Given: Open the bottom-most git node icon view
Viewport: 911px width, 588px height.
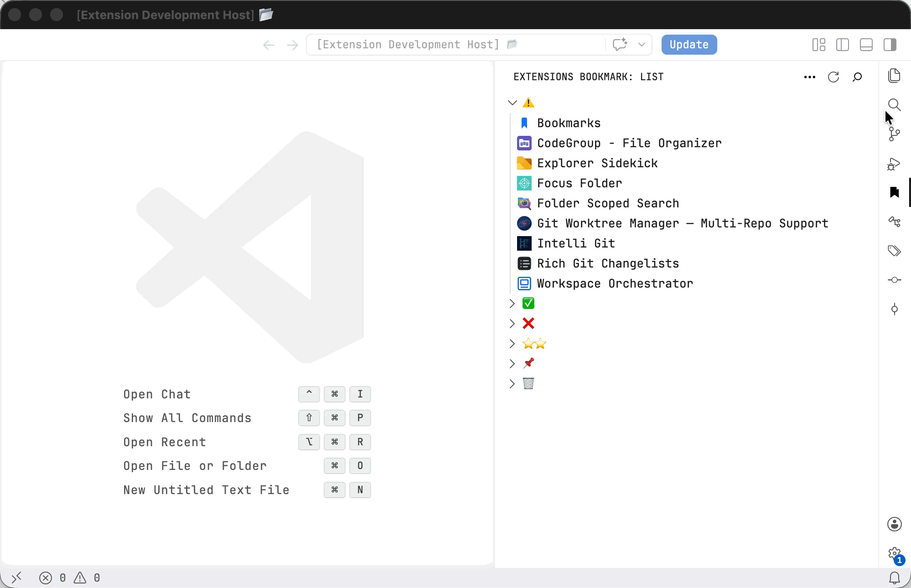Looking at the screenshot, I should pos(894,309).
